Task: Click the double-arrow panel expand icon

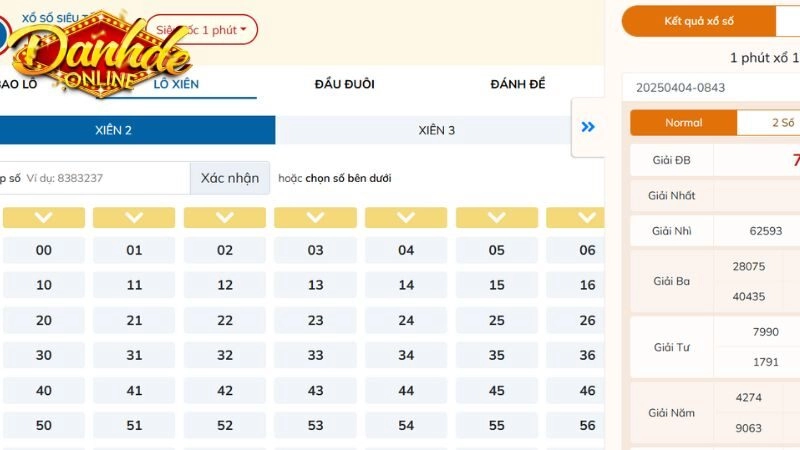Action: pyautogui.click(x=588, y=127)
